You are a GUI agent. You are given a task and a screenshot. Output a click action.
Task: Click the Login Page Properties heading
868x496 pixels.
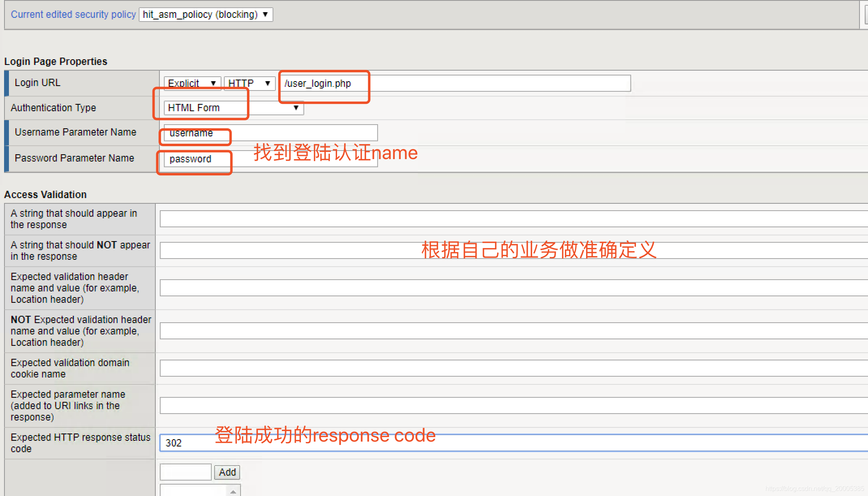56,61
